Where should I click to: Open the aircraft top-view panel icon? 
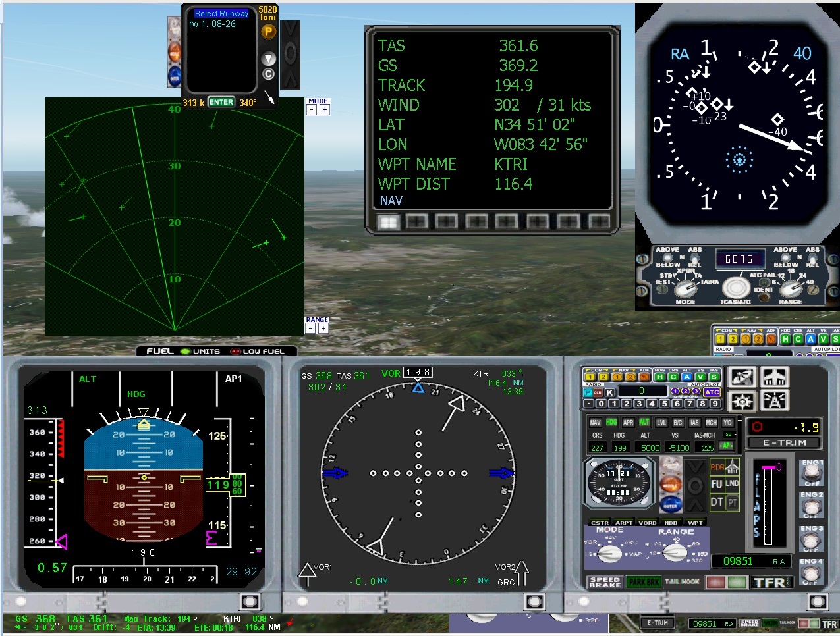[775, 377]
